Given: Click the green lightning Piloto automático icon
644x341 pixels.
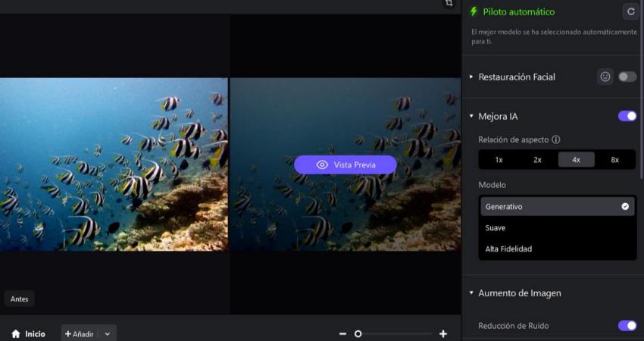Looking at the screenshot, I should click(x=474, y=12).
